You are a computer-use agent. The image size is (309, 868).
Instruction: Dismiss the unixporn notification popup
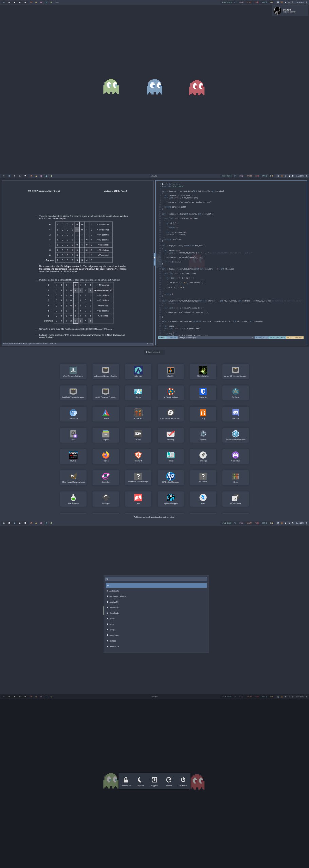coord(290,11)
